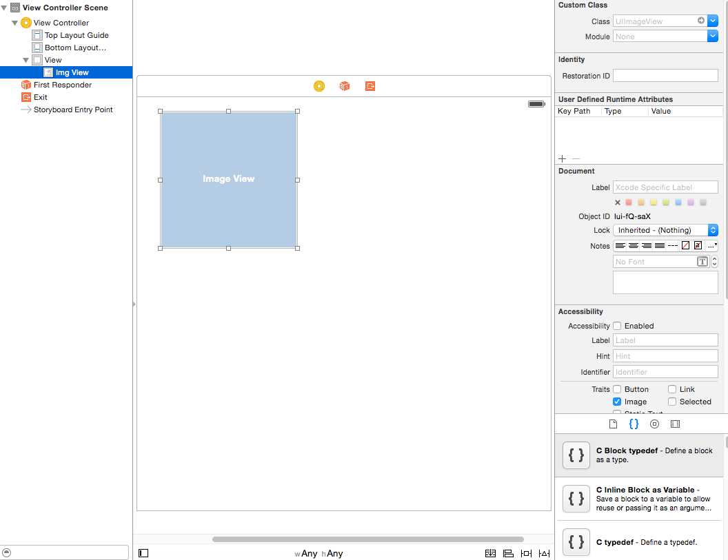The height and width of the screenshot is (560, 728).
Task: Select First Responder in outline
Action: point(62,85)
